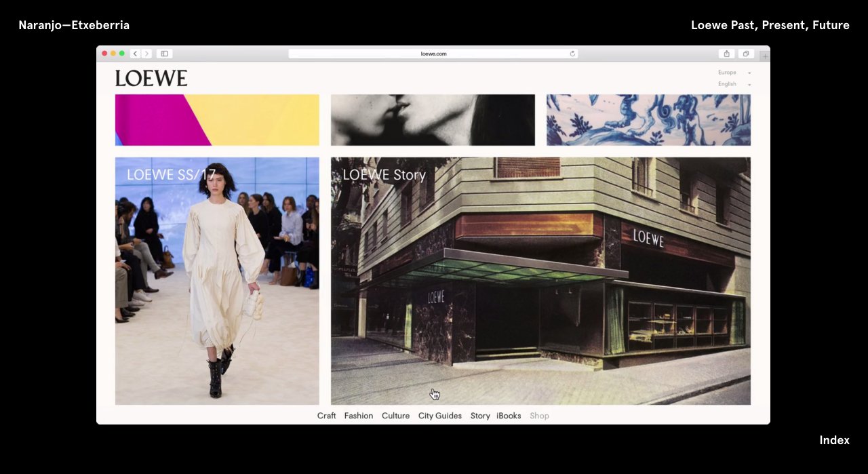Open the Safari share button
The width and height of the screenshot is (868, 474).
coord(726,54)
